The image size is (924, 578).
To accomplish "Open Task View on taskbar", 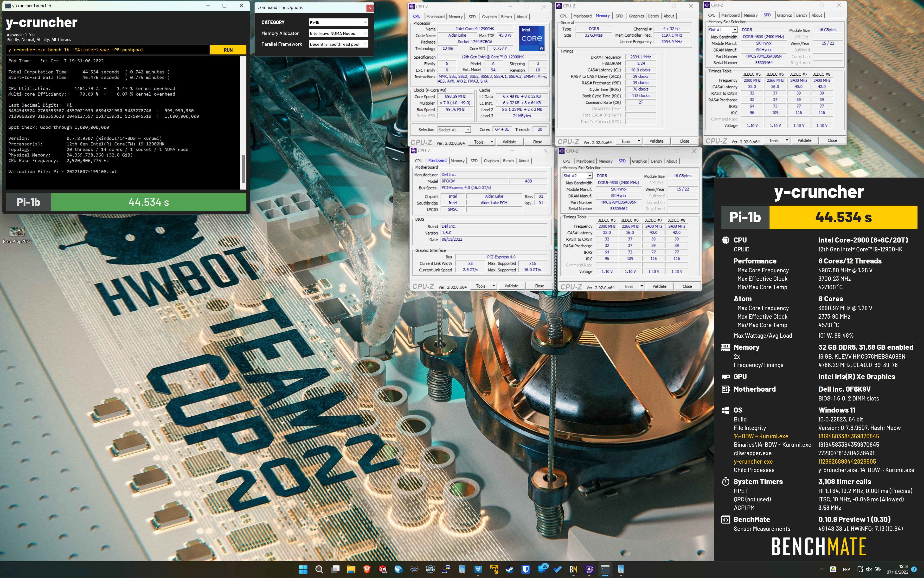I will [335, 569].
